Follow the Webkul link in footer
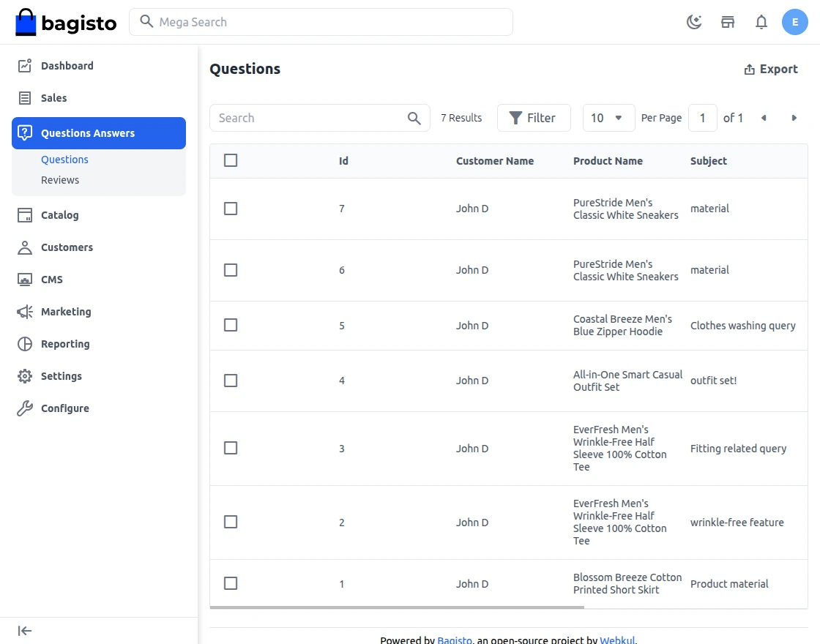The width and height of the screenshot is (820, 644). click(617, 640)
